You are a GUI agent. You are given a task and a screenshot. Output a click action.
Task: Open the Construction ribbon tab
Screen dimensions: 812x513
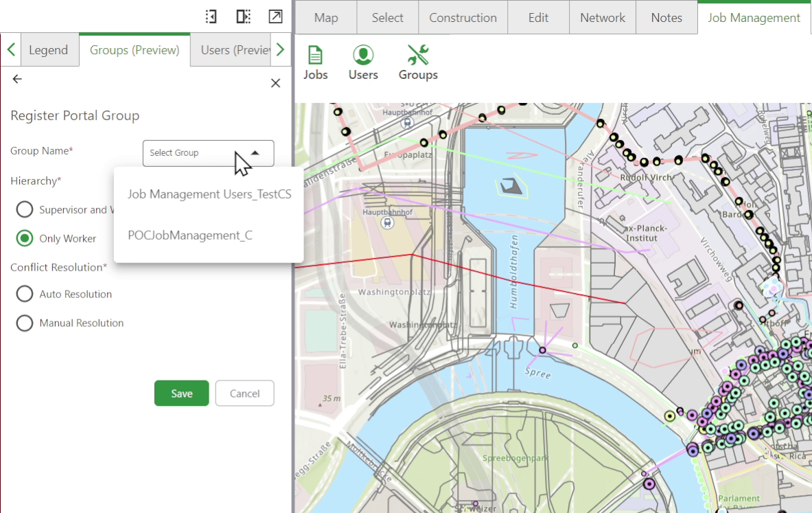463,18
